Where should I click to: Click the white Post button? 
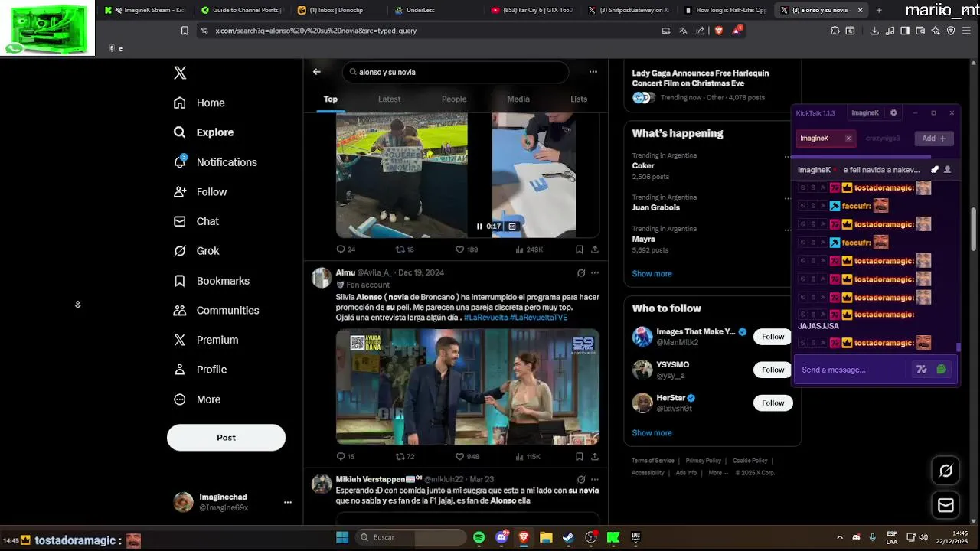[x=226, y=438]
